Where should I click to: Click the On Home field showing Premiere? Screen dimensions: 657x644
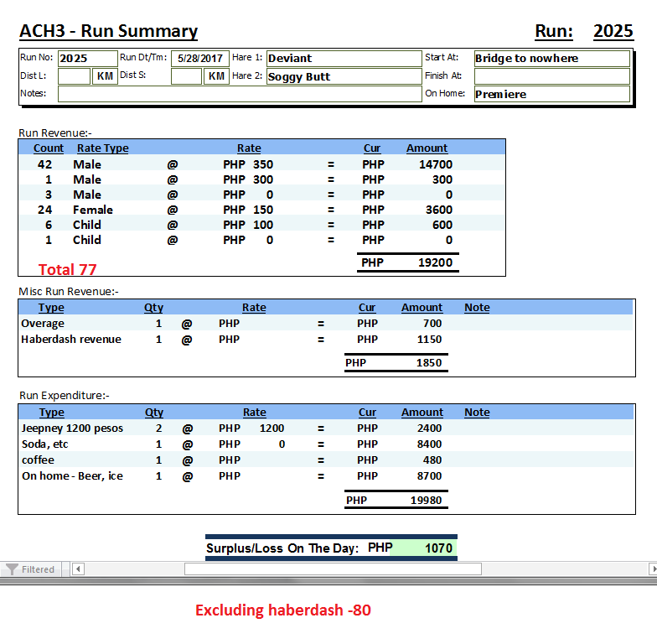coord(551,94)
